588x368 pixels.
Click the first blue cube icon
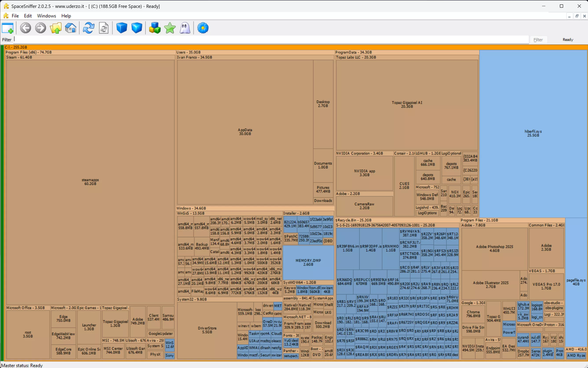[122, 28]
